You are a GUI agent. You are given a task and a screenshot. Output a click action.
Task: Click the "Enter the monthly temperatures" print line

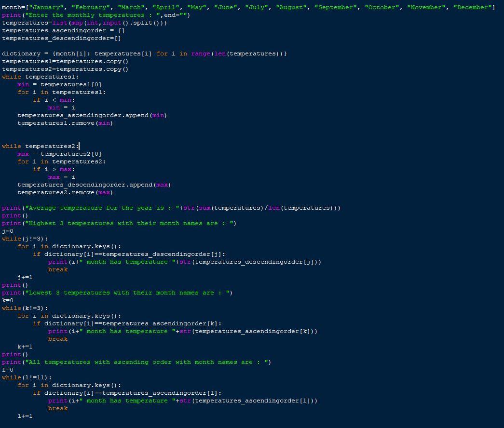pyautogui.click(x=96, y=15)
